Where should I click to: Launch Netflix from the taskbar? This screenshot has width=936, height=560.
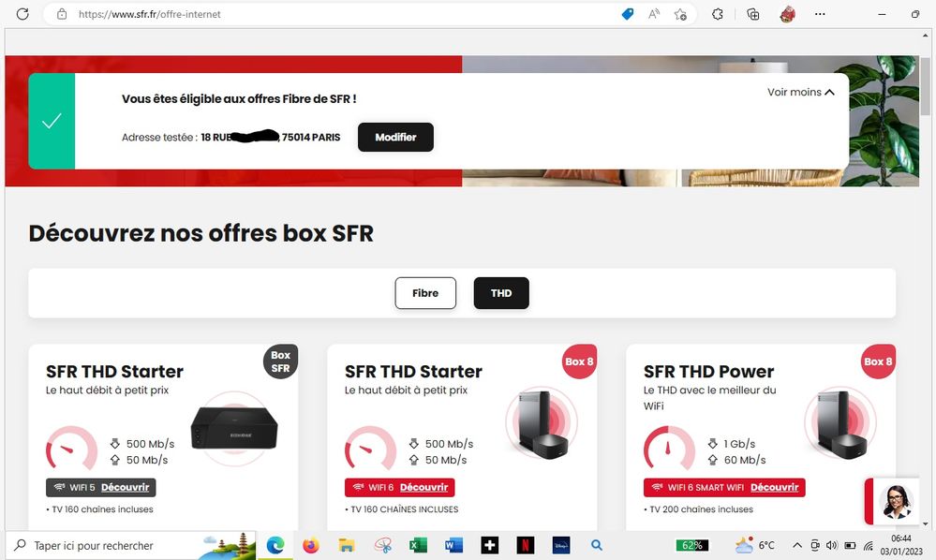[x=526, y=545]
